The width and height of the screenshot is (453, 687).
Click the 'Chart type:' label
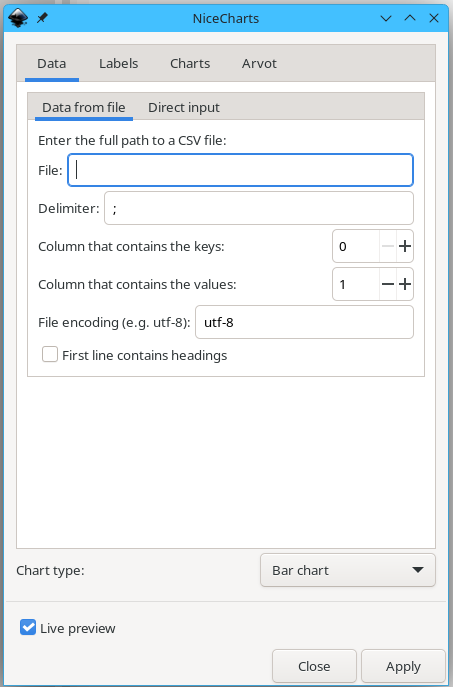[x=50, y=570]
